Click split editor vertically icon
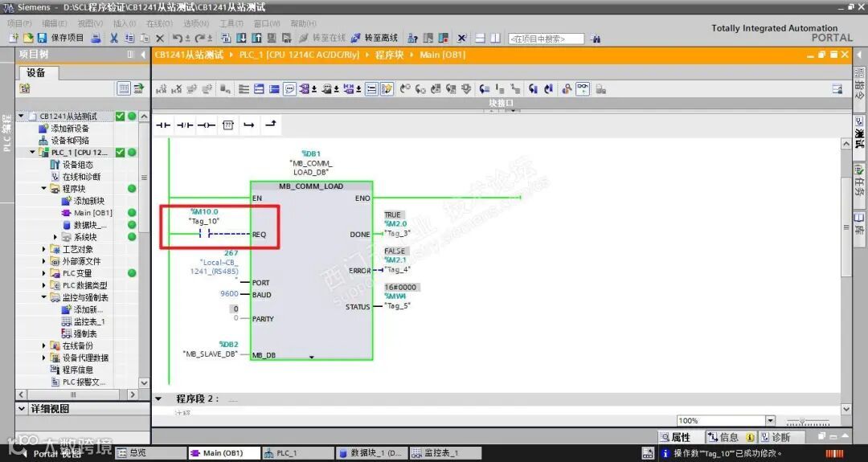 click(495, 38)
